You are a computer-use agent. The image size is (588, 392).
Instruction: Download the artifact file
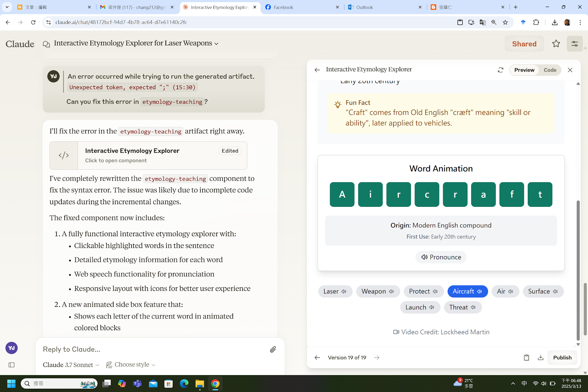541,357
